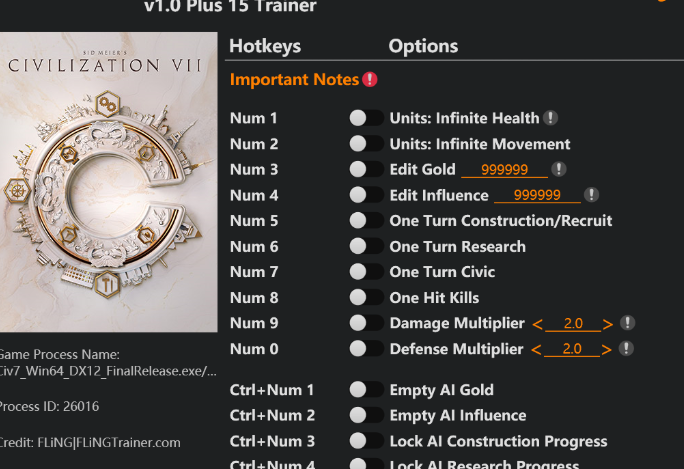
Task: Click the Civilization VII cover image
Action: coord(108,182)
